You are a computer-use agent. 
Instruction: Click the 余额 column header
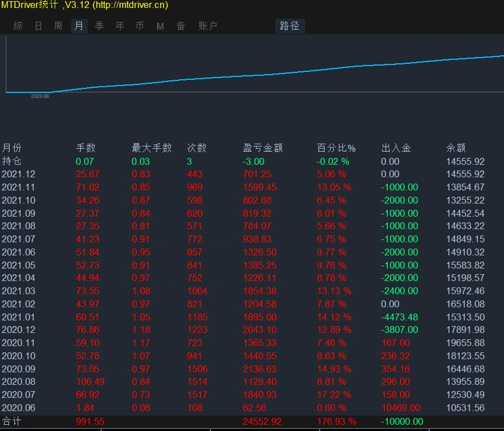[x=456, y=148]
